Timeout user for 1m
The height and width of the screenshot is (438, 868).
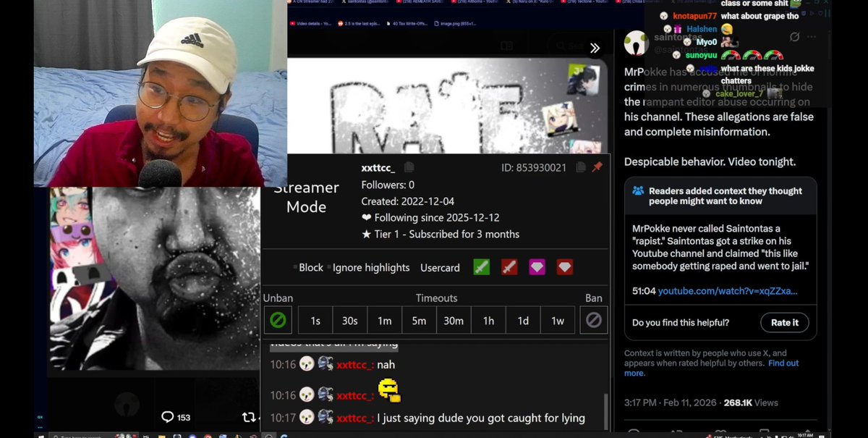[385, 320]
